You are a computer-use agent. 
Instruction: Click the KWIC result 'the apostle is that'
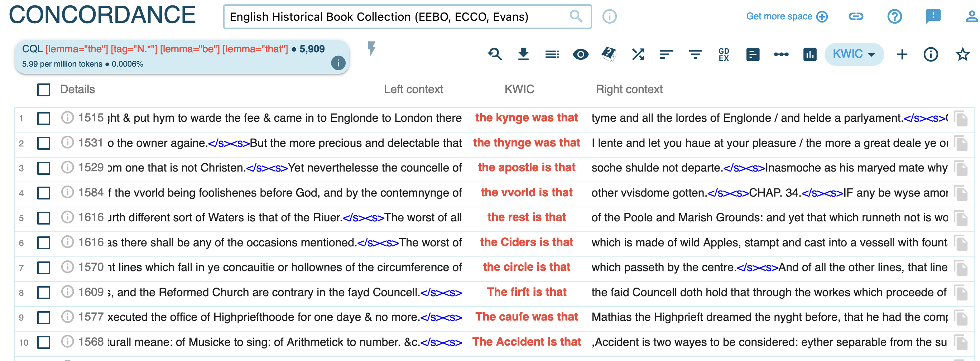(526, 167)
